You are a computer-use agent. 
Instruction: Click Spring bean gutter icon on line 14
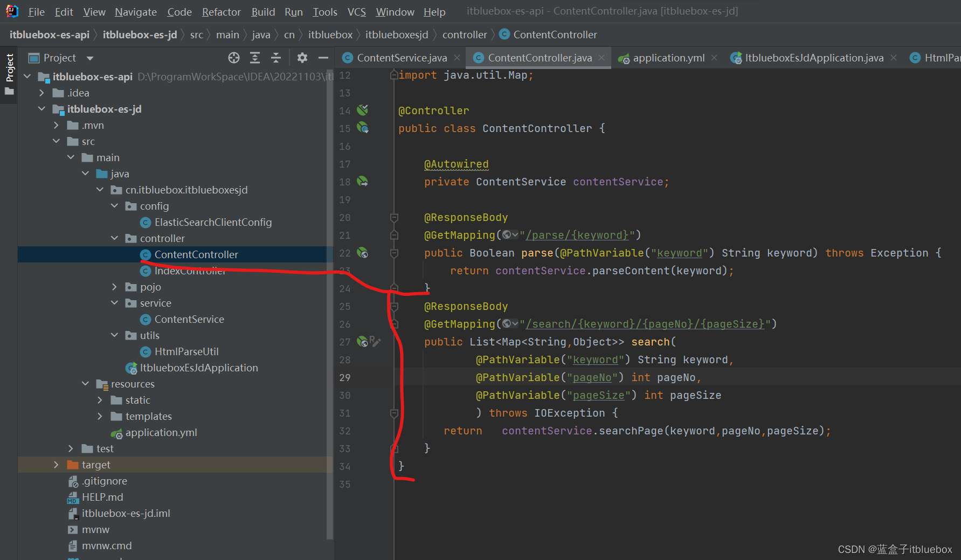363,110
